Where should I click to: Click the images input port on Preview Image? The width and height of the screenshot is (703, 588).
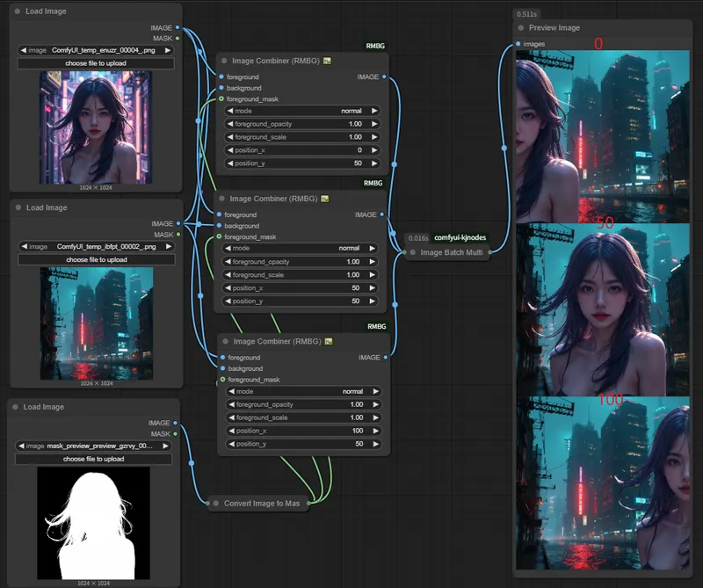click(518, 43)
